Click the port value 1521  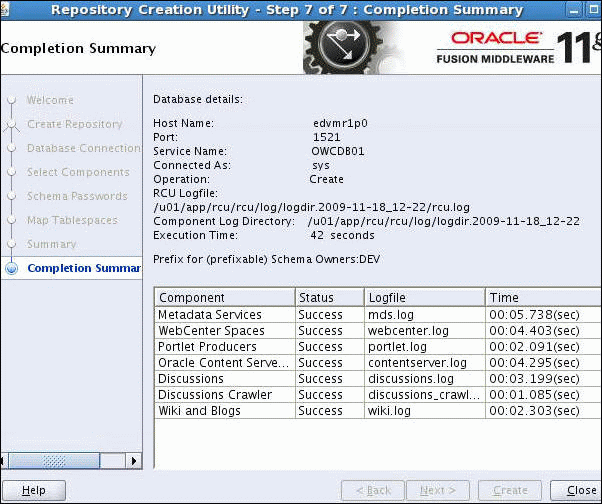coord(327,137)
